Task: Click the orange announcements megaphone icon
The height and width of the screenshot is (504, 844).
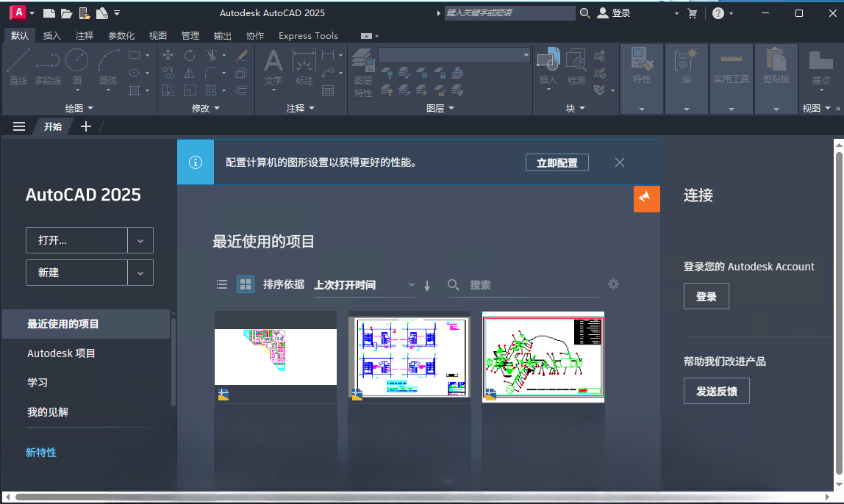Action: (646, 198)
